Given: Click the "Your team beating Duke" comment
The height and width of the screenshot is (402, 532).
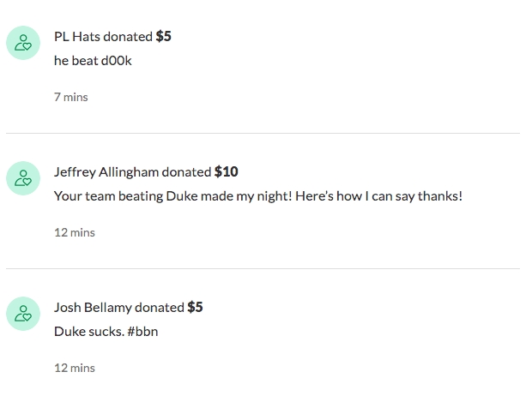Looking at the screenshot, I should click(257, 196).
